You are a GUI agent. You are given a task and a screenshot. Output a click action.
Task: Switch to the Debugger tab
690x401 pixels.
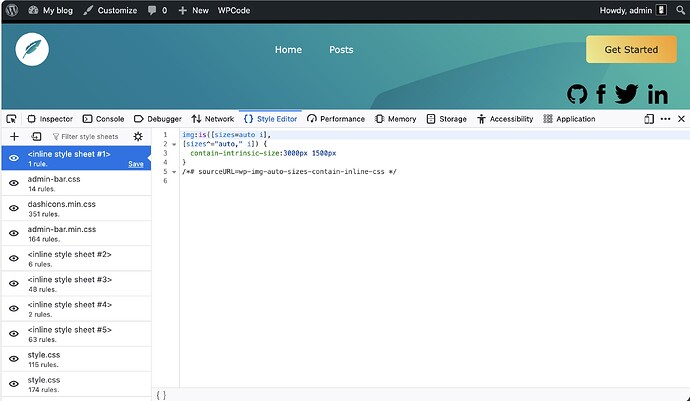[x=158, y=119]
